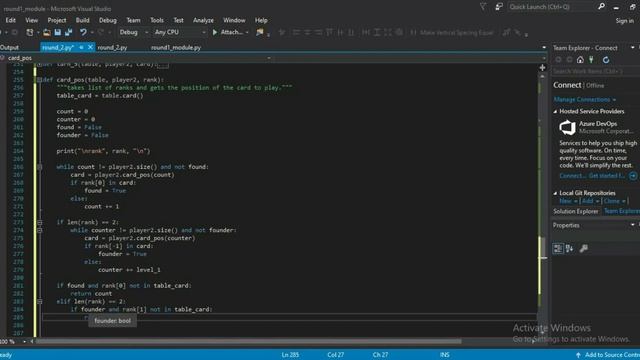Open the editor zoom level dropdown
The width and height of the screenshot is (640, 360).
[24, 341]
